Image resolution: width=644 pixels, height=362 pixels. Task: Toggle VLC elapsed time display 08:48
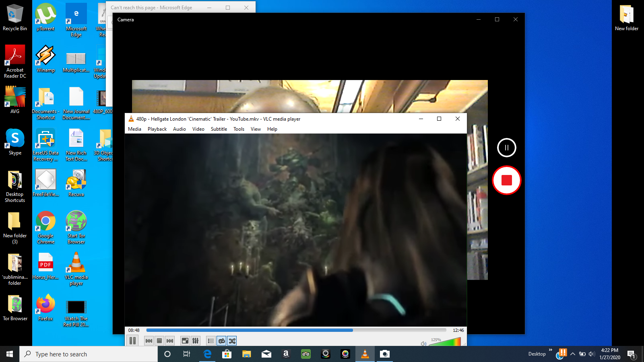(134, 330)
